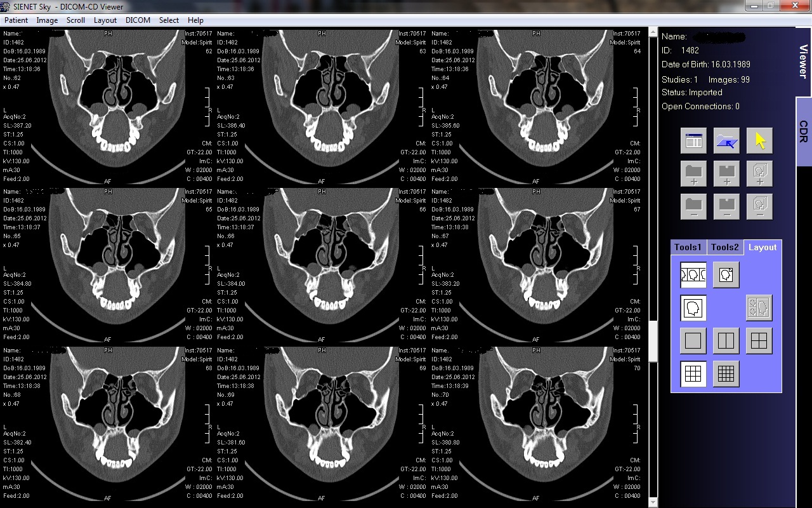Select CT slice image number 67
The width and height of the screenshot is (812, 508).
pyautogui.click(x=536, y=265)
